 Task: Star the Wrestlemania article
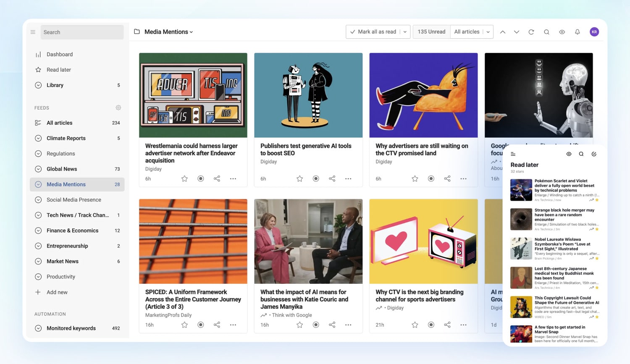[x=184, y=179]
